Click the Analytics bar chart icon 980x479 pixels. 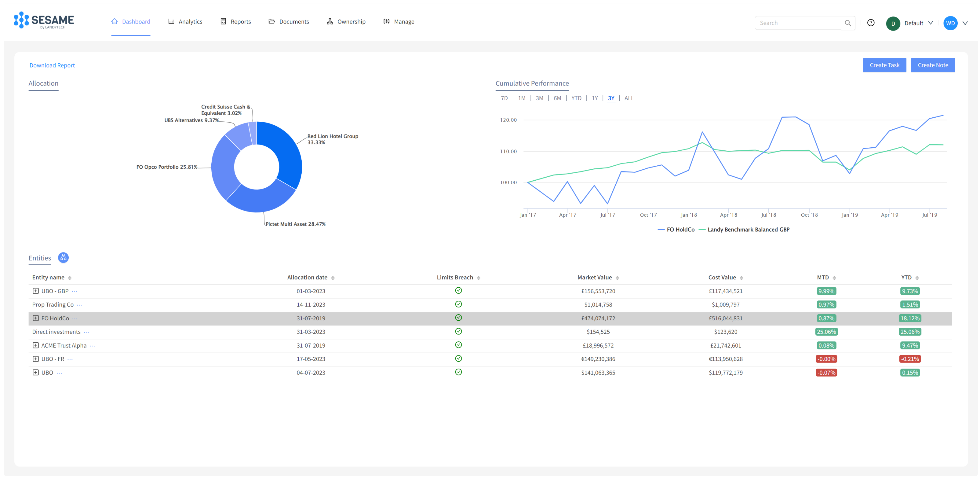point(171,21)
